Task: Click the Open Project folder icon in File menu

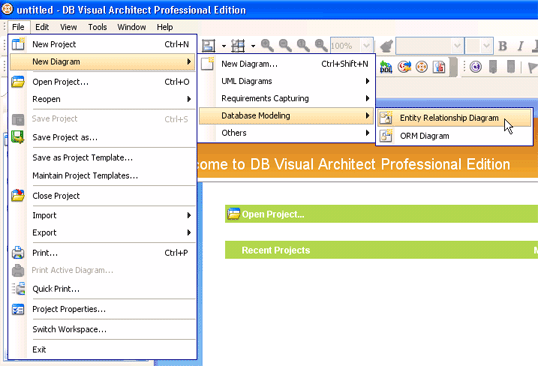Action: click(x=18, y=82)
